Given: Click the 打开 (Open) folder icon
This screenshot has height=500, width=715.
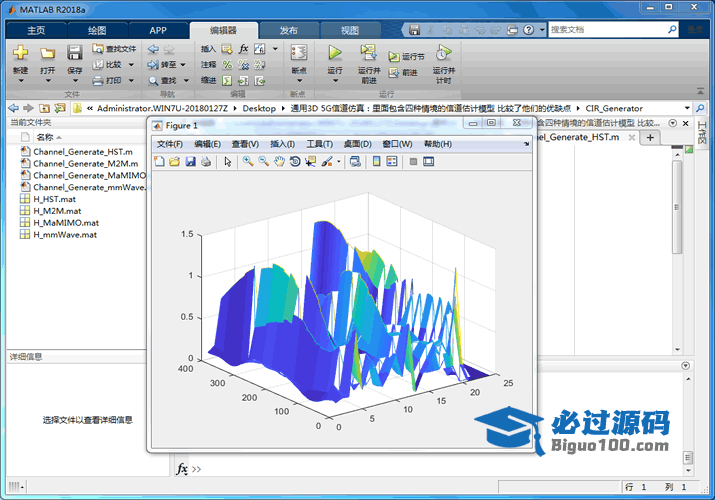Looking at the screenshot, I should click(x=47, y=53).
